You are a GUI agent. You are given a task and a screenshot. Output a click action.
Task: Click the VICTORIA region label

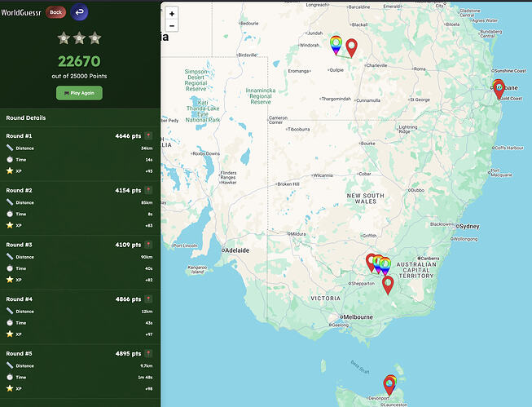click(x=325, y=299)
